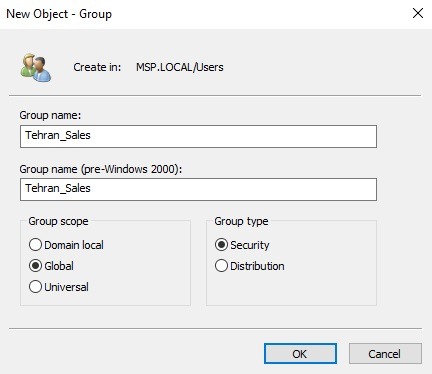
Task: Click the "Create in:" label
Action: tap(97, 67)
